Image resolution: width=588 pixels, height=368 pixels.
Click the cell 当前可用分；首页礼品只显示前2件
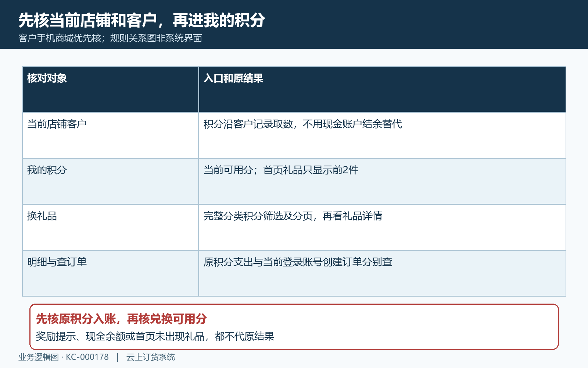click(x=382, y=181)
